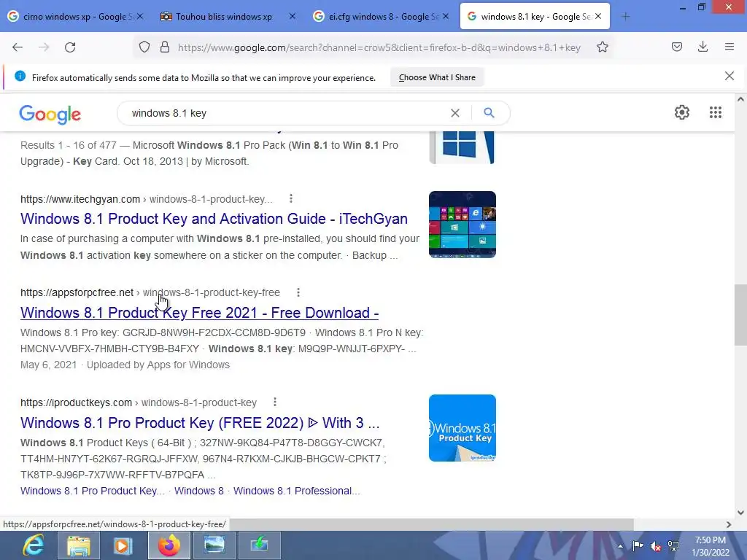The image size is (747, 560).
Task: Launch Internet Explorer from the taskbar
Action: click(x=34, y=545)
